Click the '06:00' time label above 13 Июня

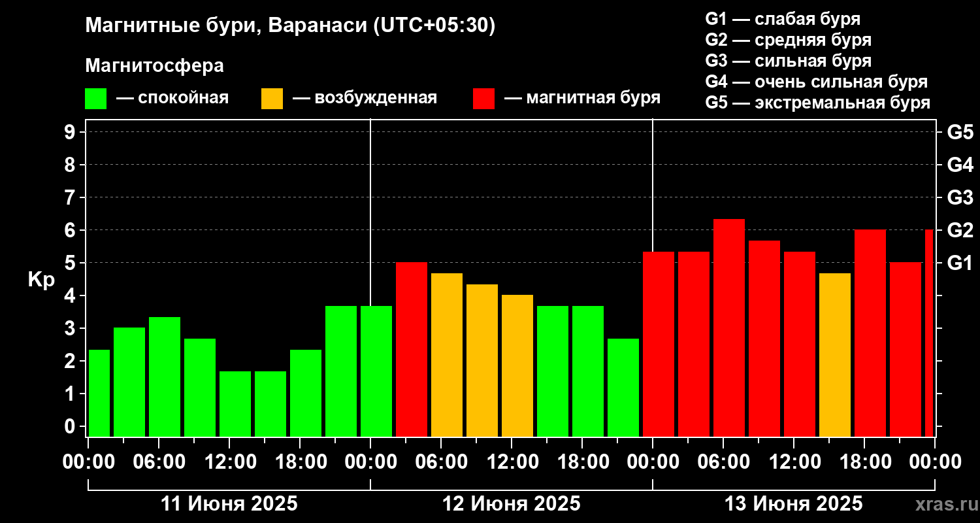(x=723, y=462)
